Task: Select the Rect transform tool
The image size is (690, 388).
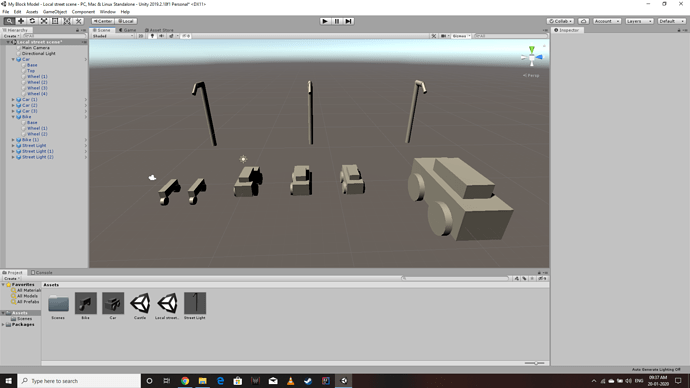Action: point(55,21)
